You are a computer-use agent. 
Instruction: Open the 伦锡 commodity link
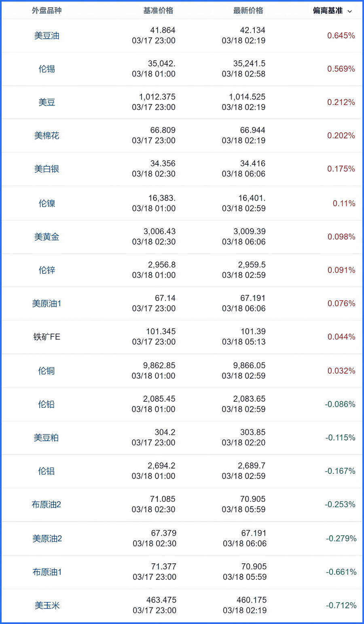[x=47, y=69]
